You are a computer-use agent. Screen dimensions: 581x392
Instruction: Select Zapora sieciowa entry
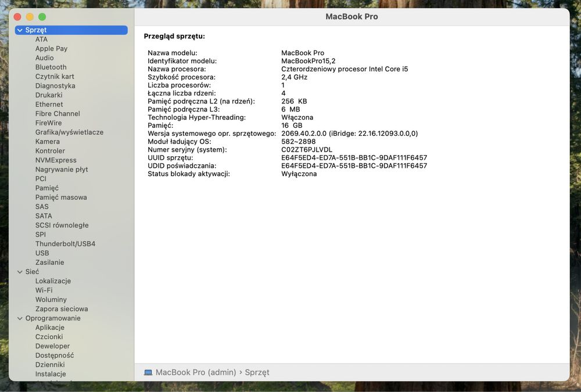coord(62,308)
